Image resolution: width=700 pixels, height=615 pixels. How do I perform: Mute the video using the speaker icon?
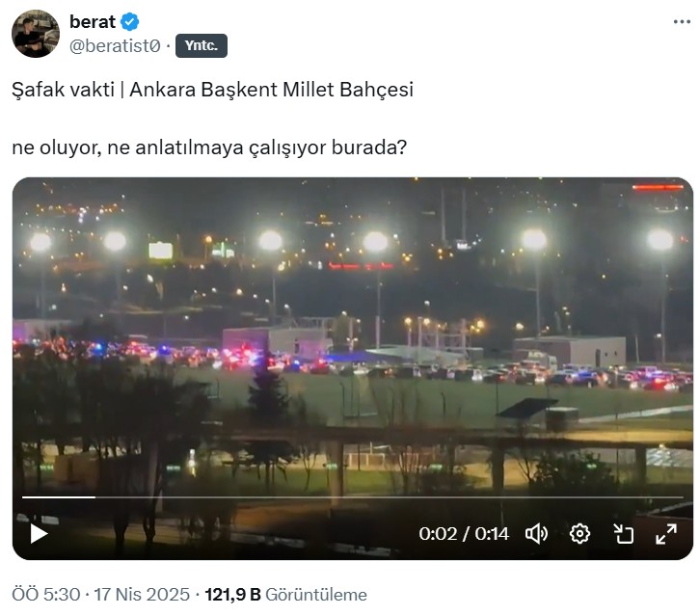tap(536, 533)
